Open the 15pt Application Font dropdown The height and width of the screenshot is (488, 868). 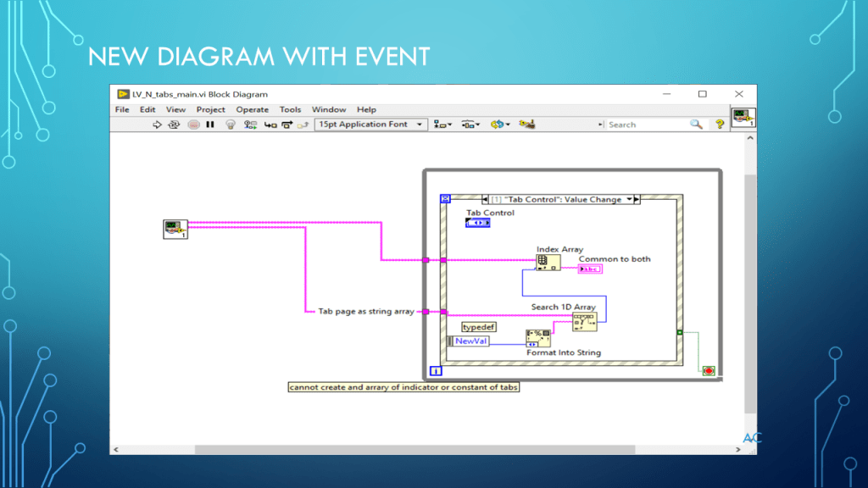pos(370,125)
